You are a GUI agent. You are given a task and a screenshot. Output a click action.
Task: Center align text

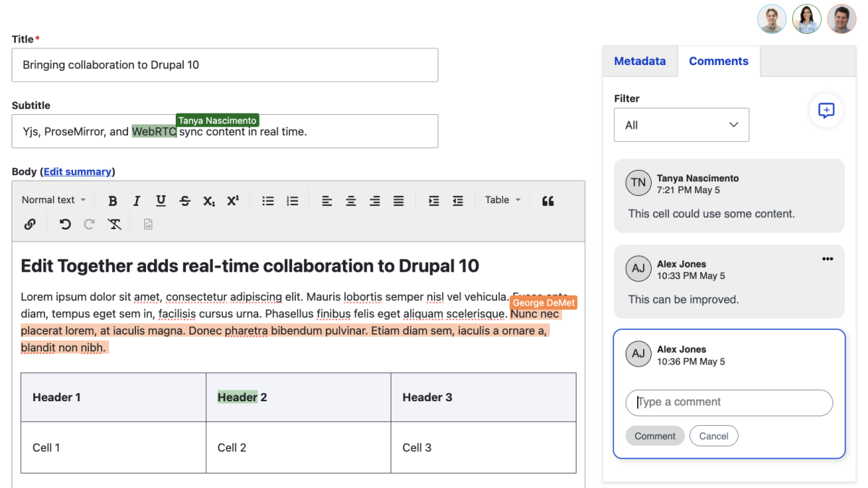351,201
